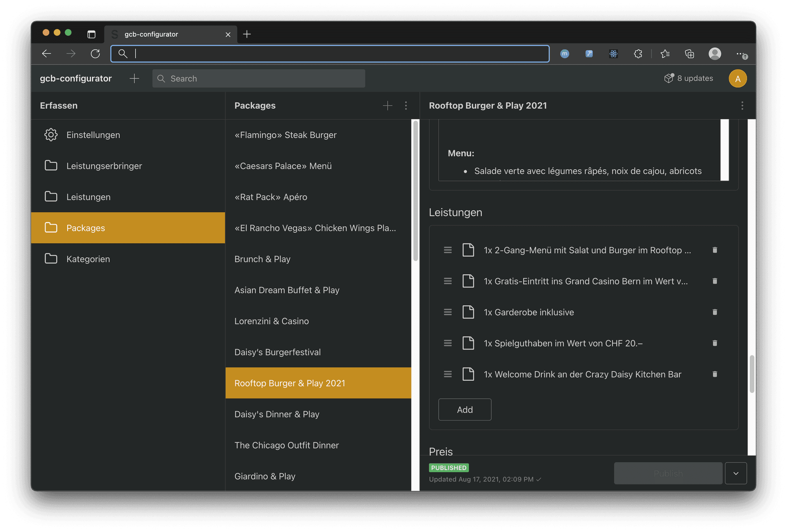Click plus icon in Packages header

[x=387, y=106]
